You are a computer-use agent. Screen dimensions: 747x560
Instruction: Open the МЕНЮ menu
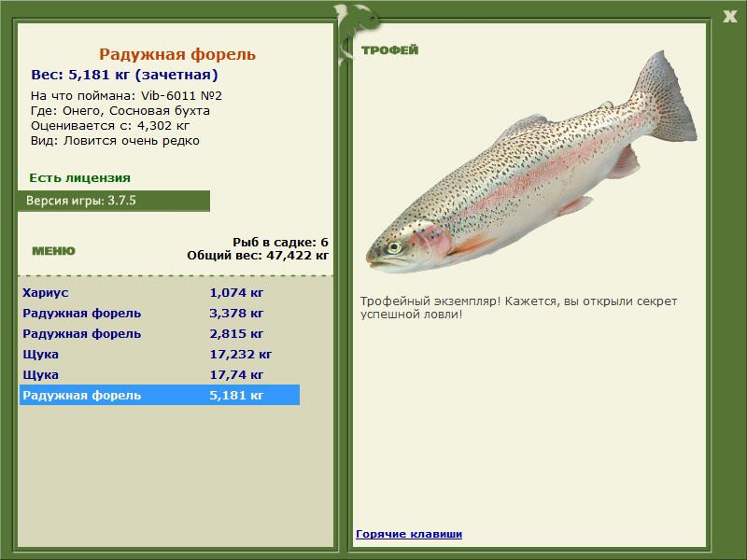(53, 251)
